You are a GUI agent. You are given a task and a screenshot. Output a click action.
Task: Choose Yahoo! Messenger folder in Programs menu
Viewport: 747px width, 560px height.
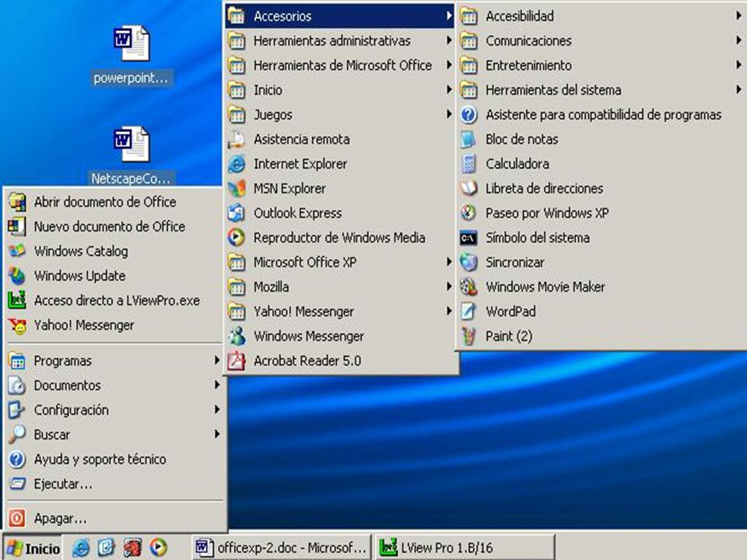pos(340,311)
